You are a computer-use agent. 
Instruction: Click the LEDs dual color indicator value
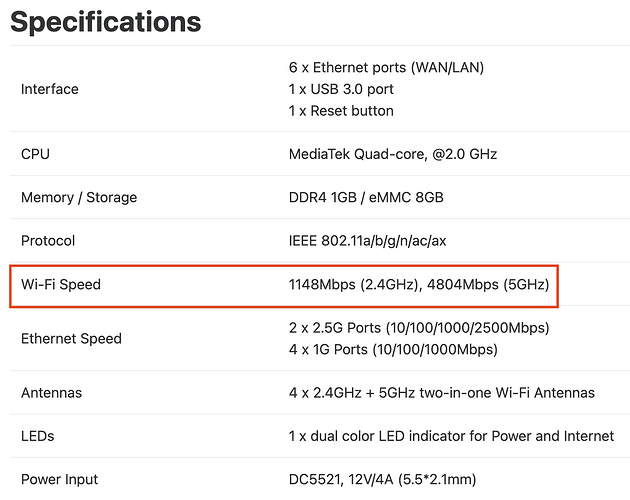[x=452, y=436]
